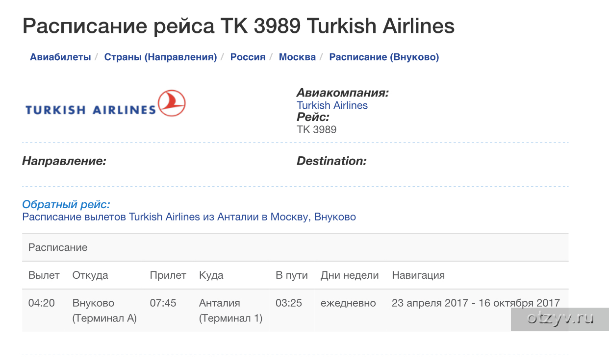Click the Дни недели column header
Screen dimensions: 609x364
[350, 275]
